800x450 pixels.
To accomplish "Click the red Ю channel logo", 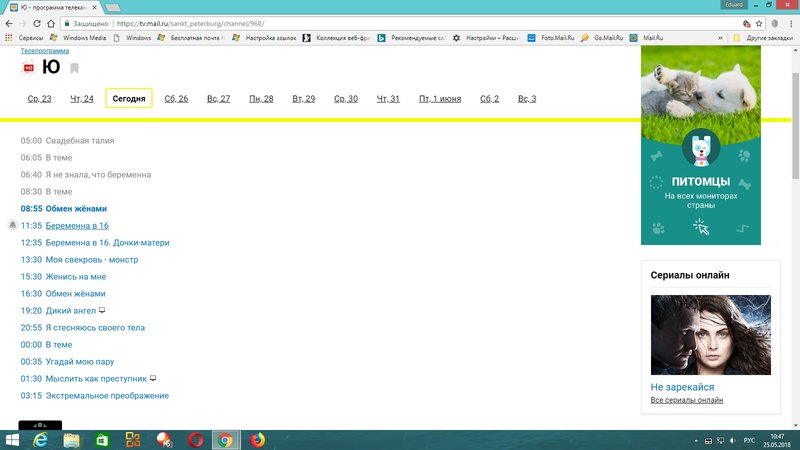I will [x=28, y=68].
